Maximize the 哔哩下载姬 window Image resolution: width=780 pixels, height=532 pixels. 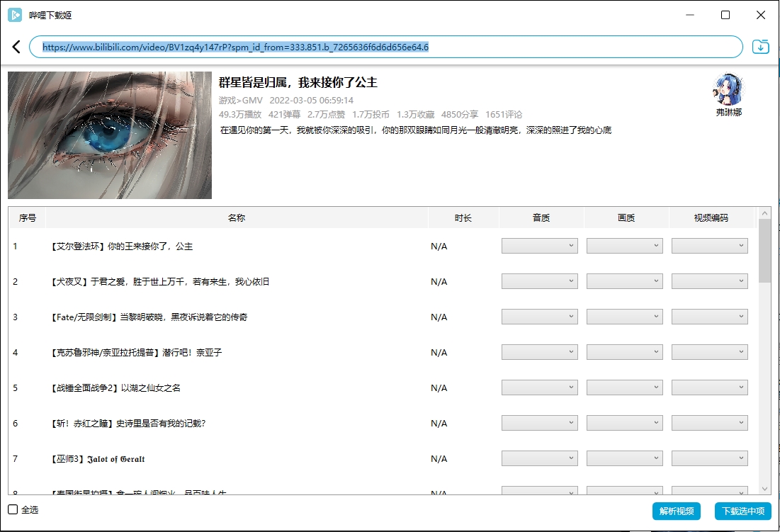[x=725, y=15]
